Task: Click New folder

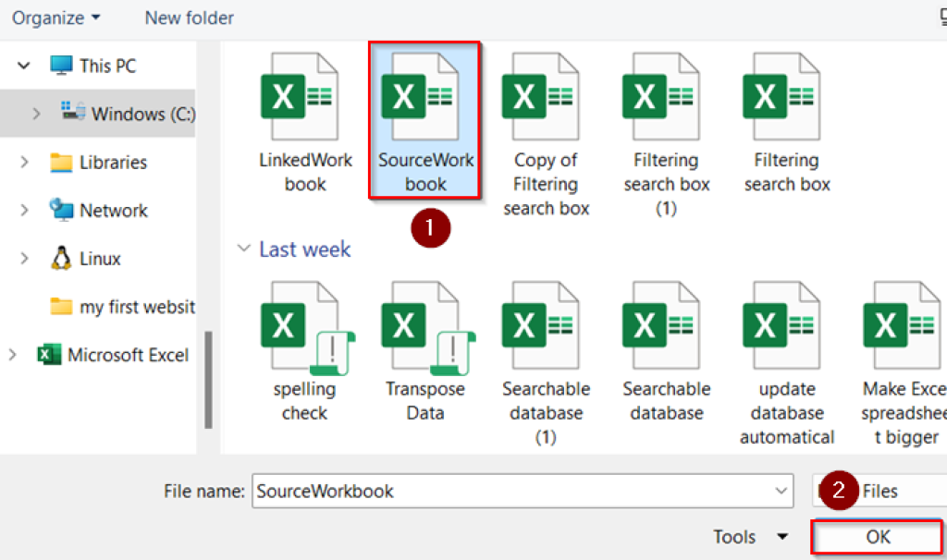Action: point(189,17)
